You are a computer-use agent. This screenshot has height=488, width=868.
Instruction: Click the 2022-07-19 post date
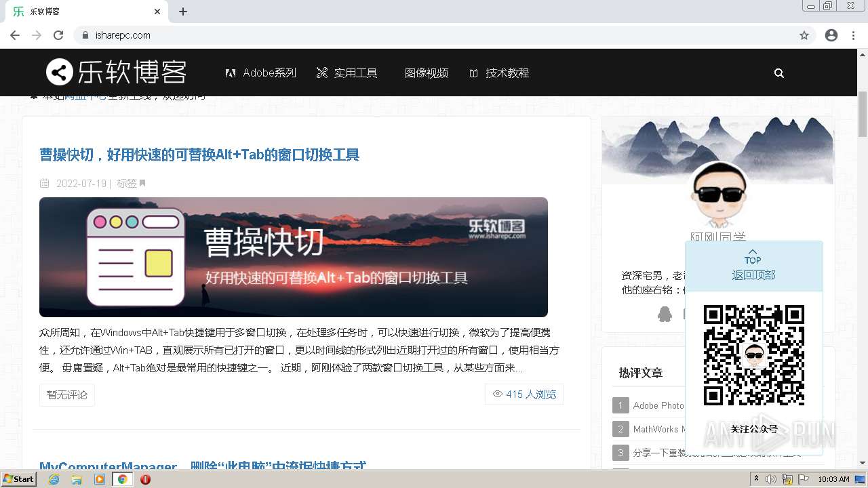coord(81,183)
